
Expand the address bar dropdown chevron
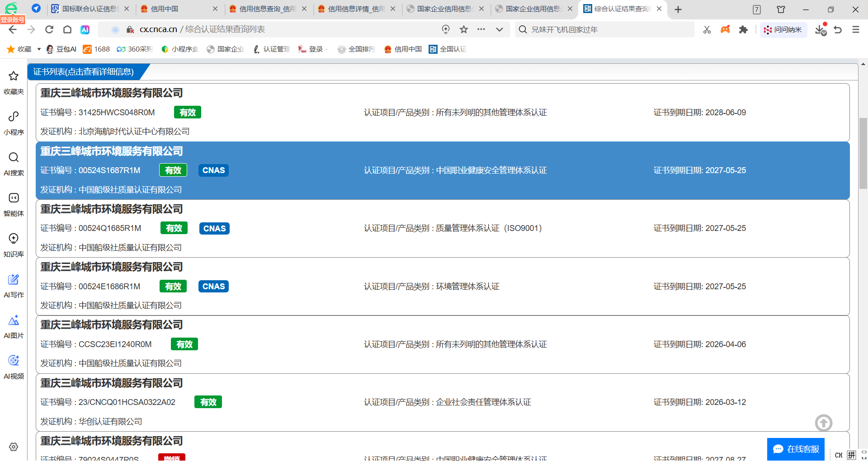pyautogui.click(x=499, y=29)
